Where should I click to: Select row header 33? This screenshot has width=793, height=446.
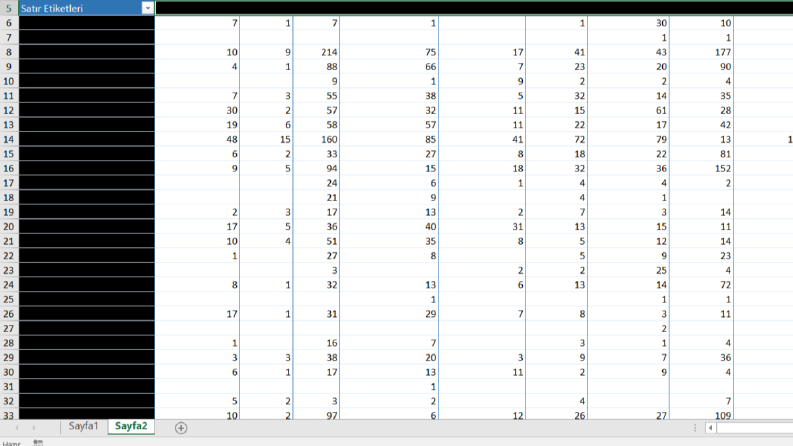click(x=9, y=415)
